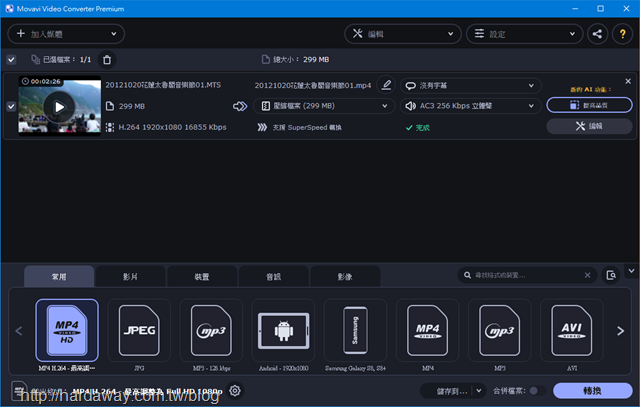Expand the compress file 299 MB dropdown

pyautogui.click(x=324, y=106)
